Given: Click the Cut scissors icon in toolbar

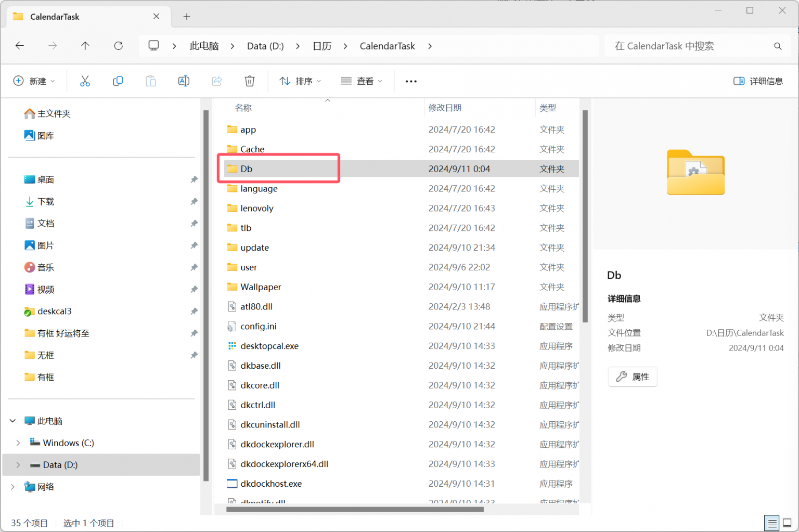Looking at the screenshot, I should coord(85,81).
